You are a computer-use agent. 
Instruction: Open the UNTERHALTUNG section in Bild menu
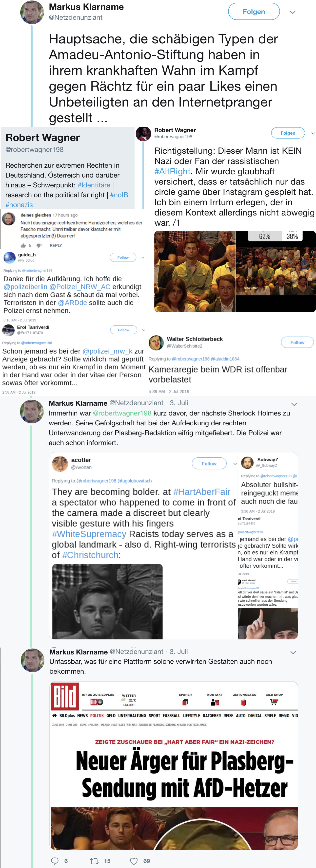tap(132, 715)
